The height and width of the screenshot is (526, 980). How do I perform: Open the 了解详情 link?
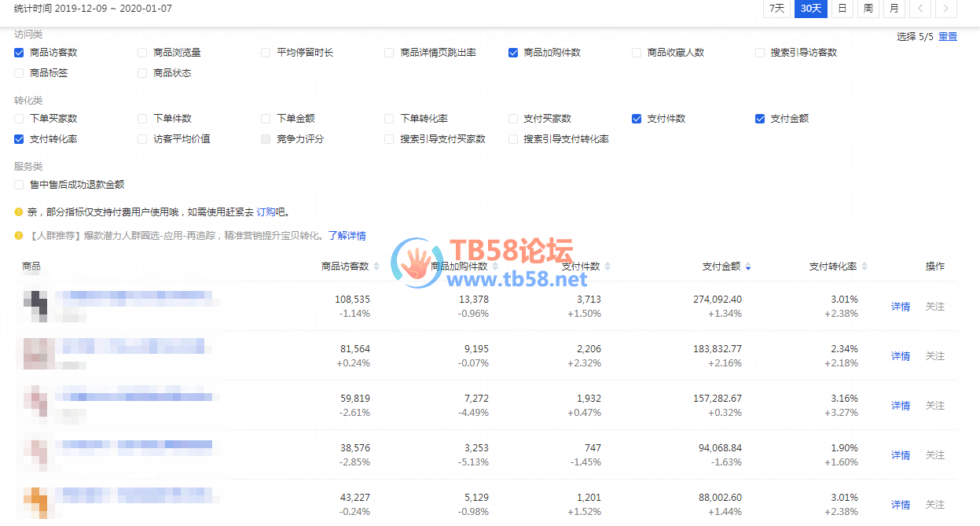[347, 236]
